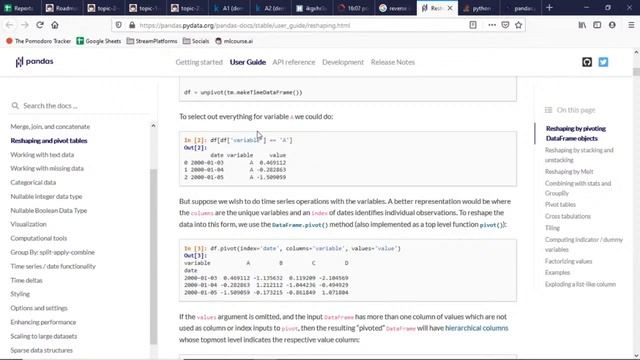Bookmark this page with the star

[x=518, y=25]
